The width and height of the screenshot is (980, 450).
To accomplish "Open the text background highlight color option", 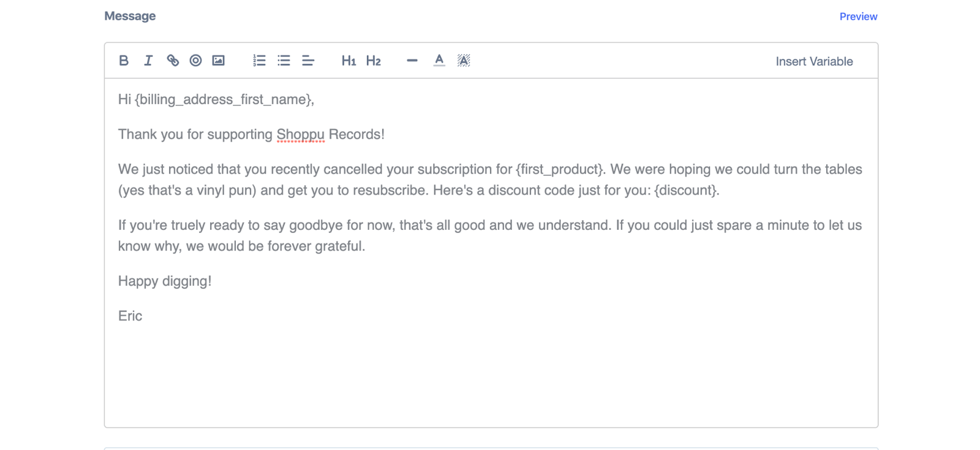I will point(464,61).
